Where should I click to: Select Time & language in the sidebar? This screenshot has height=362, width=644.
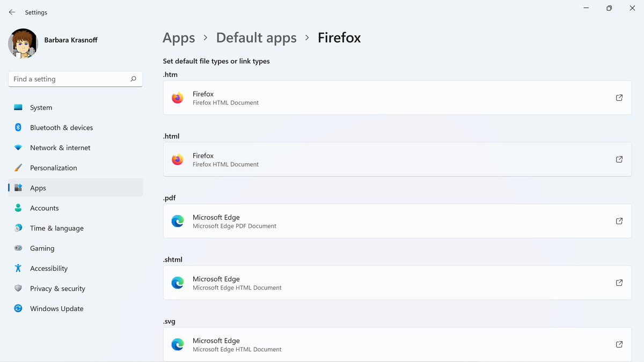click(x=57, y=228)
